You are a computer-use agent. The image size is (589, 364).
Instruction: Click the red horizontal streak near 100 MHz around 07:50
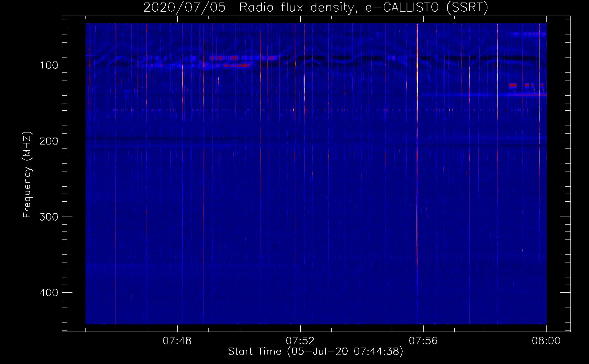pos(237,66)
